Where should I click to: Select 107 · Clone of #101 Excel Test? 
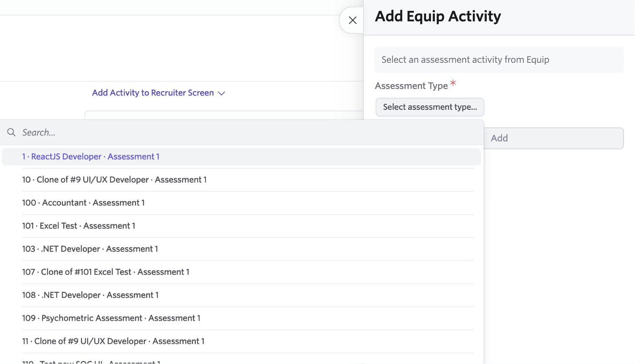(x=241, y=272)
